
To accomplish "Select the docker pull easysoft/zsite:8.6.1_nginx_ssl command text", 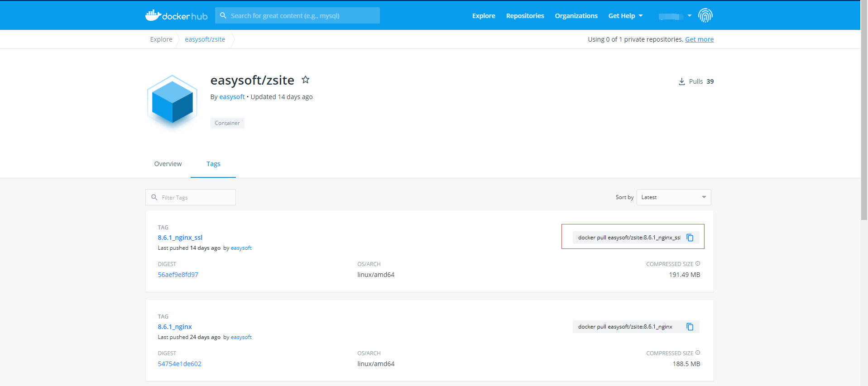I will pyautogui.click(x=629, y=238).
